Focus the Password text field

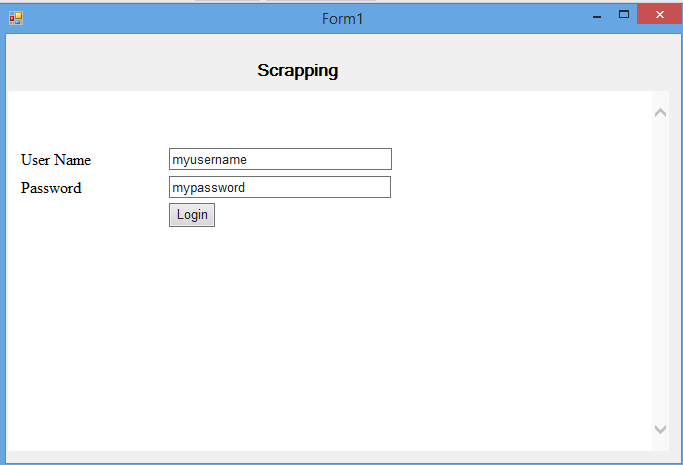pos(280,187)
